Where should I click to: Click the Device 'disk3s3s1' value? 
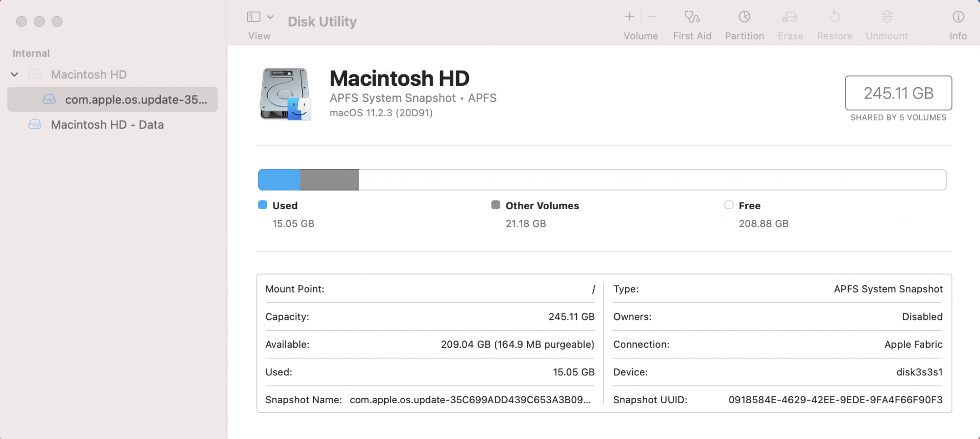pyautogui.click(x=919, y=372)
